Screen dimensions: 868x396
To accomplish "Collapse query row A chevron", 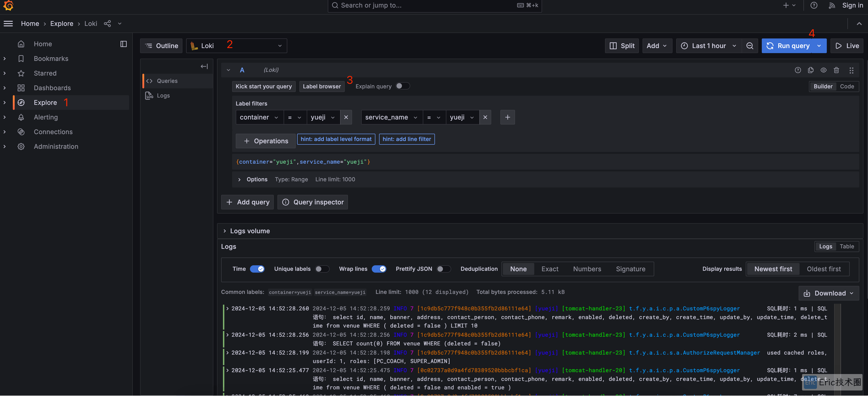I will [228, 70].
